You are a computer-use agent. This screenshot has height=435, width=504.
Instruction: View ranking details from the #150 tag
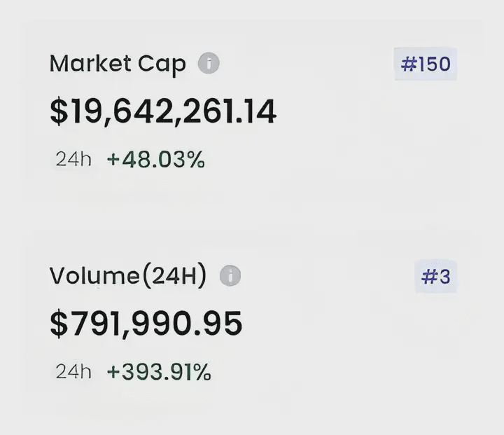[x=426, y=65]
